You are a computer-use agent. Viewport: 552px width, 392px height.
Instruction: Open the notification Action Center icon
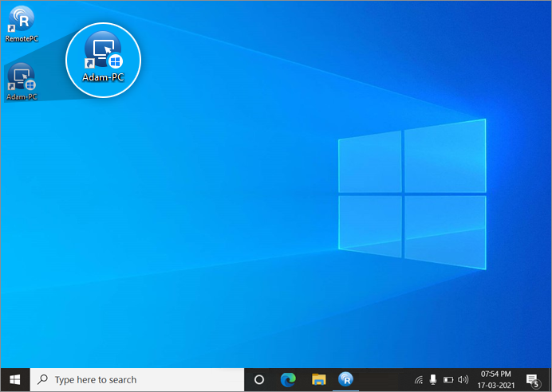[x=532, y=380]
